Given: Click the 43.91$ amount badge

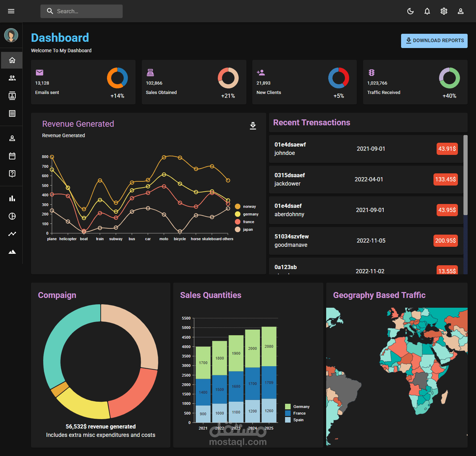Looking at the screenshot, I should 447,149.
